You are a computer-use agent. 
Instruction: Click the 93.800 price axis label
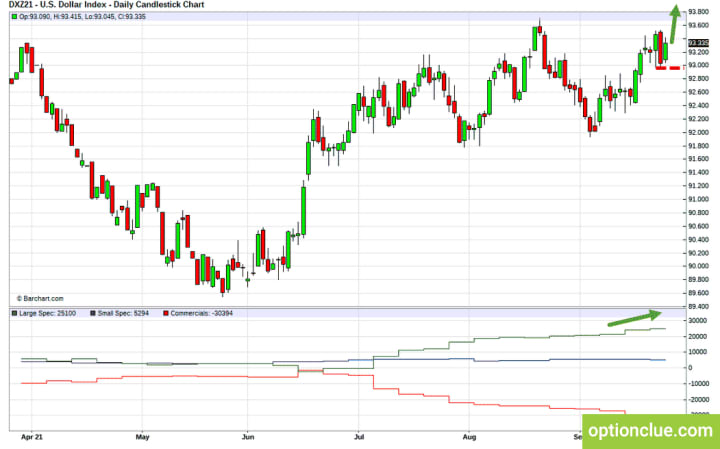click(698, 11)
